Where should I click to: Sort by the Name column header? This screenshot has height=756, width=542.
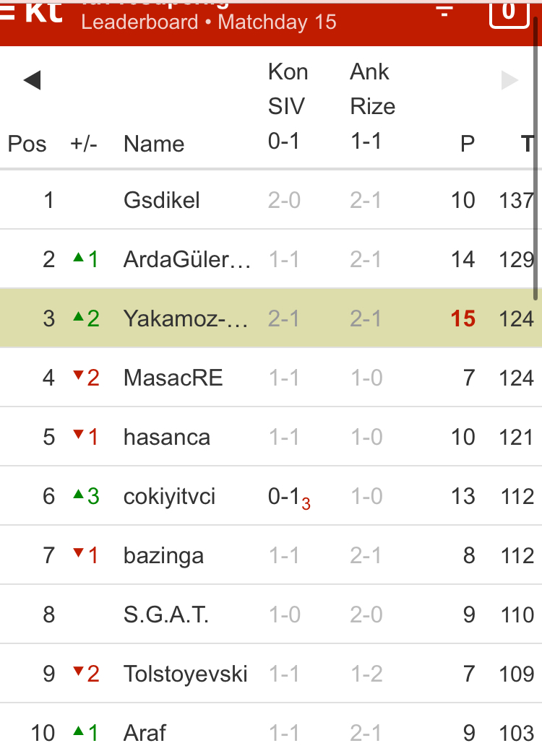coord(154,144)
